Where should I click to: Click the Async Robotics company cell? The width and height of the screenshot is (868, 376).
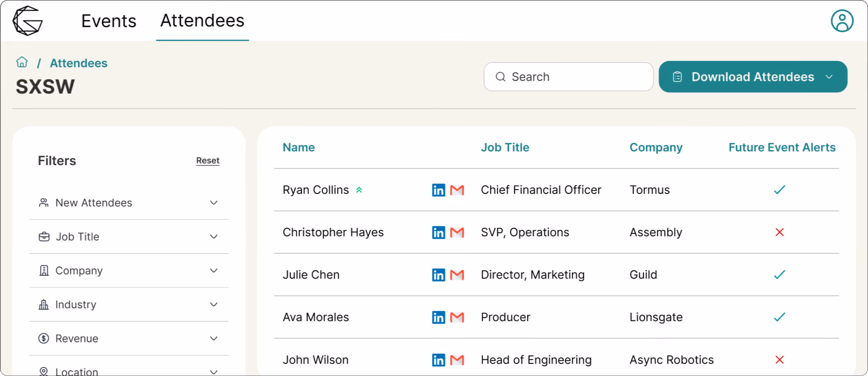point(671,360)
